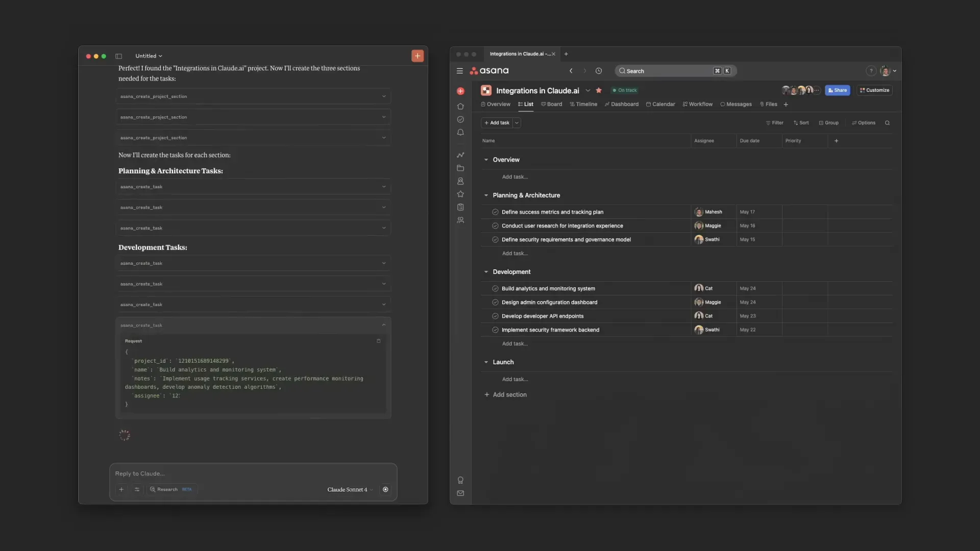Click the orange new chat plus button in Claude
Screen dimensions: 980x551
click(418, 56)
